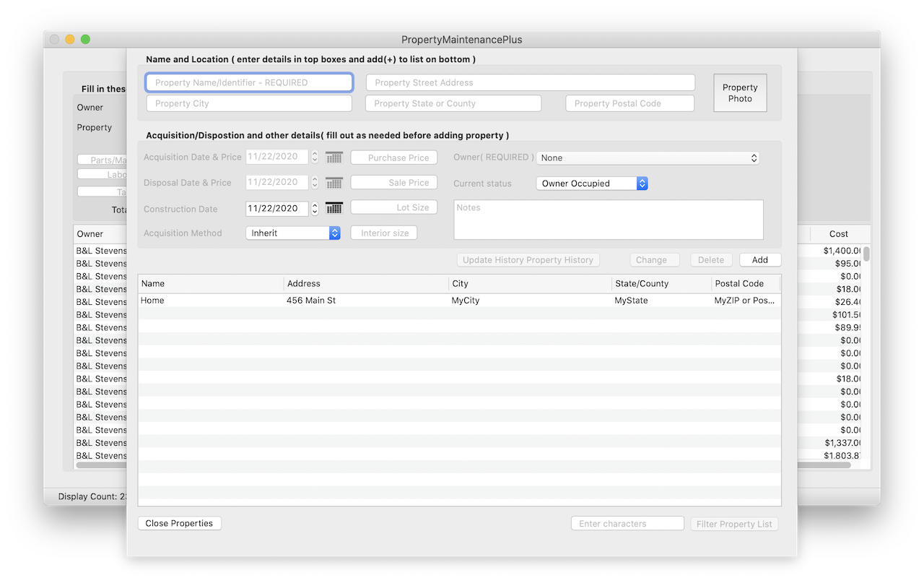Click the Notes text area
This screenshot has height=578, width=924.
pyautogui.click(x=608, y=220)
